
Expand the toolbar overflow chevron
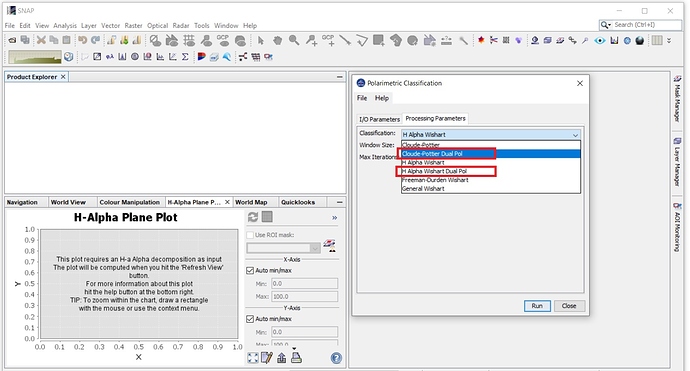tap(669, 40)
